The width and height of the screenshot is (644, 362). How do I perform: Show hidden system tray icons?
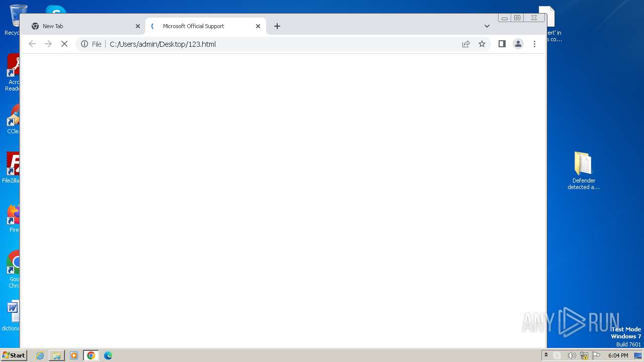546,355
